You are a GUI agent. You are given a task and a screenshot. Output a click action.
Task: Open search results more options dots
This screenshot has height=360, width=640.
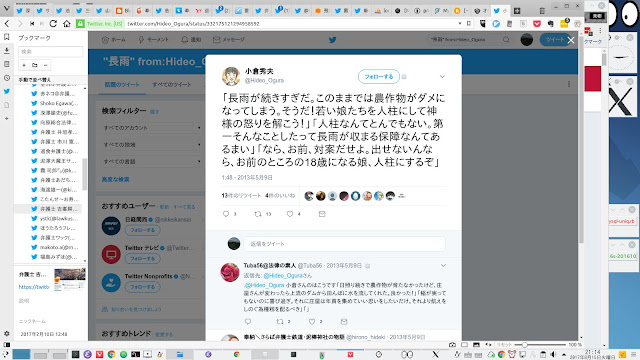click(x=569, y=84)
